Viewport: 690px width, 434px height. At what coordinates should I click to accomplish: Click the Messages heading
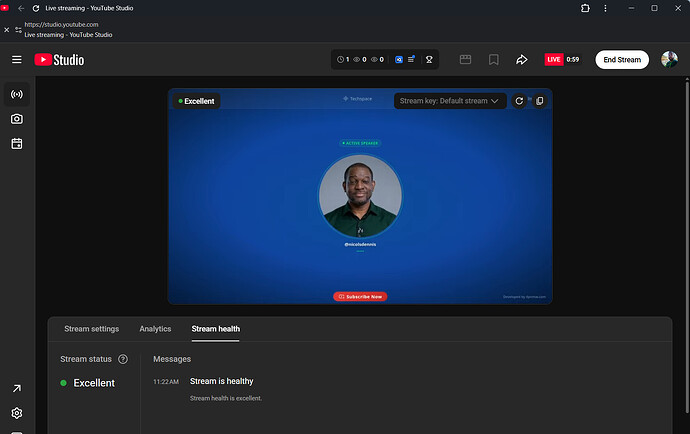(x=172, y=359)
